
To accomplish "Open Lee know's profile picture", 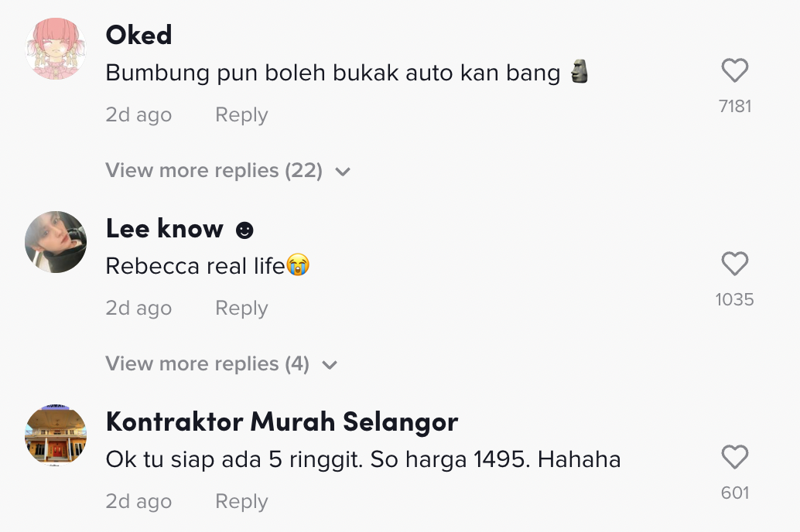I will point(56,241).
